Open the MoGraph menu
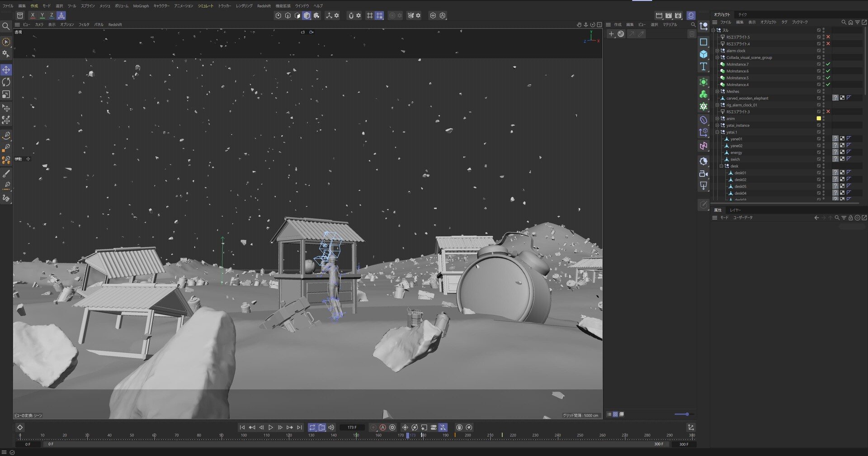The width and height of the screenshot is (868, 456). click(141, 6)
